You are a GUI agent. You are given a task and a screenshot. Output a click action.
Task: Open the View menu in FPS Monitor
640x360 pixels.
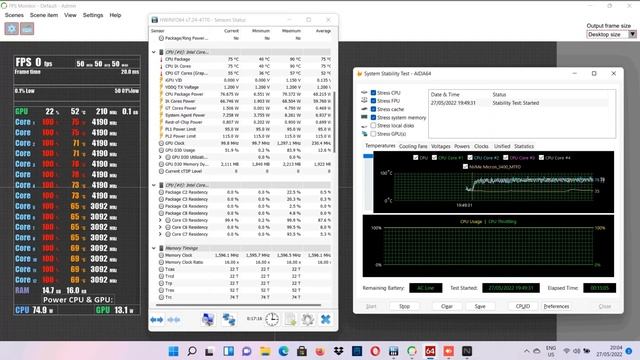pos(70,15)
